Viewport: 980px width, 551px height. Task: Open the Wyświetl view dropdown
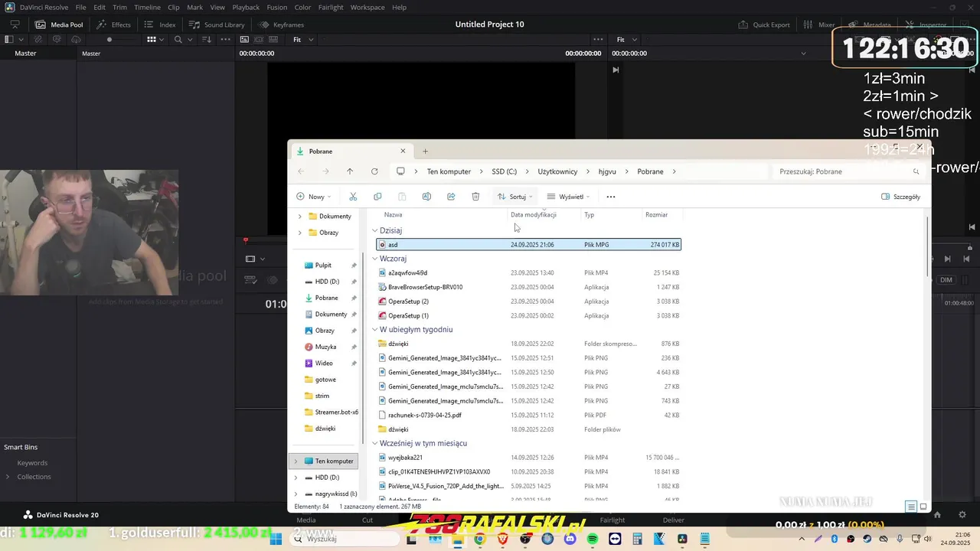point(567,197)
